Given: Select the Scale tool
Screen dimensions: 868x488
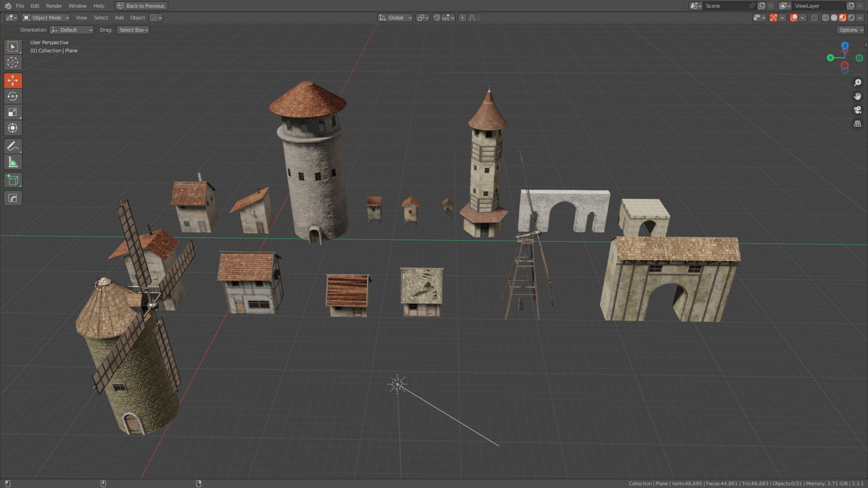Looking at the screenshot, I should point(13,112).
